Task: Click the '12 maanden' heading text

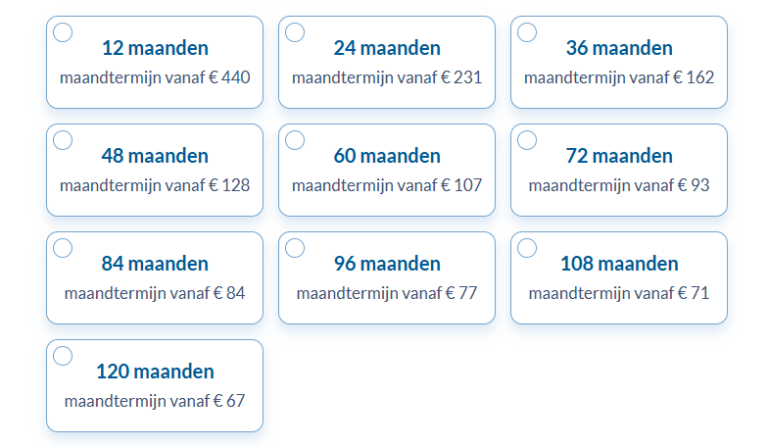Action: click(155, 48)
